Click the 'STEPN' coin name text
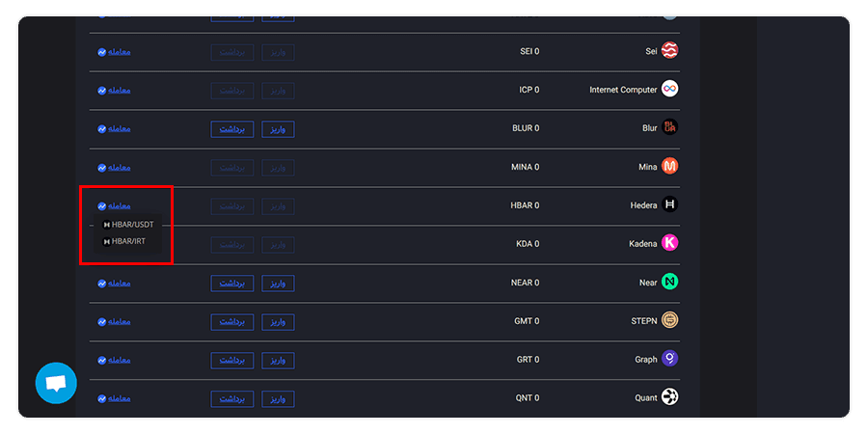 [644, 321]
